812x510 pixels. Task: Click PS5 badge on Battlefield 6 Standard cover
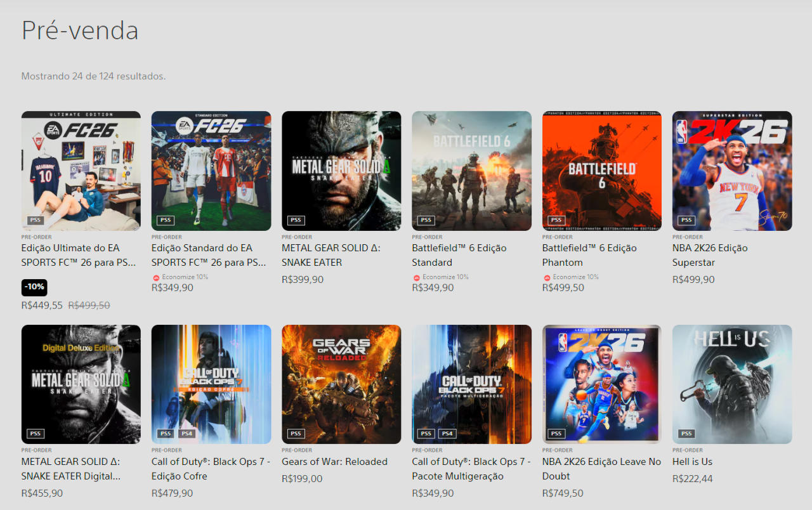(426, 221)
